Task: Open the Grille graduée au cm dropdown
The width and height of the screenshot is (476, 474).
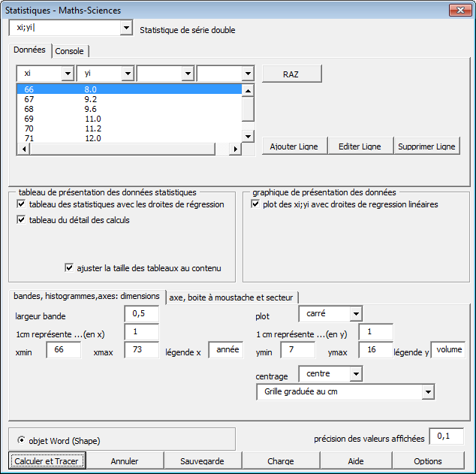Action: [x=428, y=391]
